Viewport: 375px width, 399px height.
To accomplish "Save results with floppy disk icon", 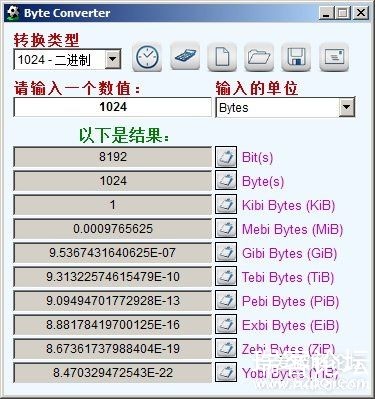I will tap(296, 57).
